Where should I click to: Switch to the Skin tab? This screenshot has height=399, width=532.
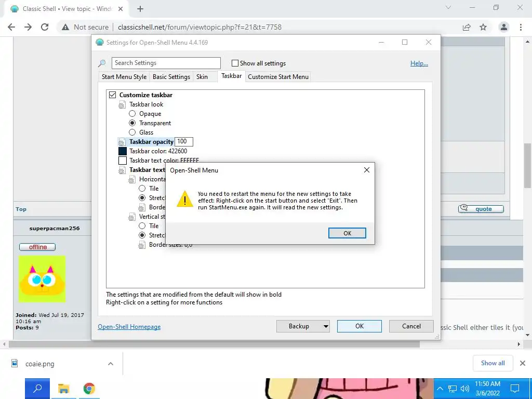click(x=202, y=77)
